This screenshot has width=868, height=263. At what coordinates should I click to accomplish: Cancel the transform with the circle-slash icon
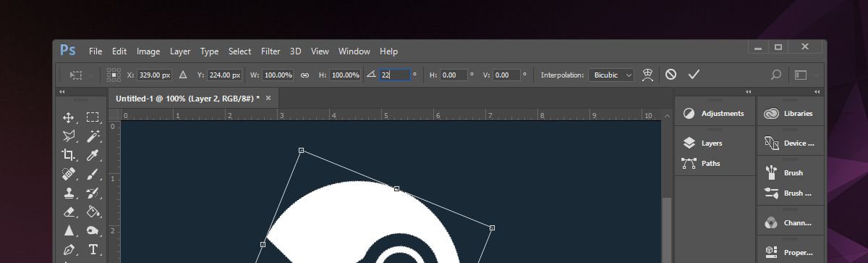click(671, 75)
